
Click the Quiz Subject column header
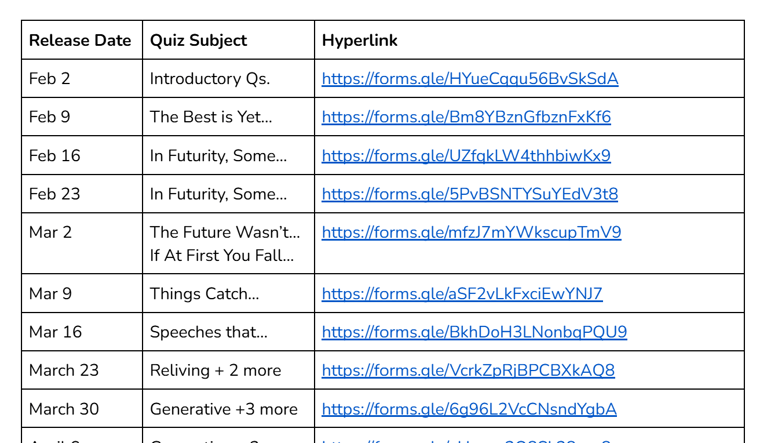(x=198, y=40)
